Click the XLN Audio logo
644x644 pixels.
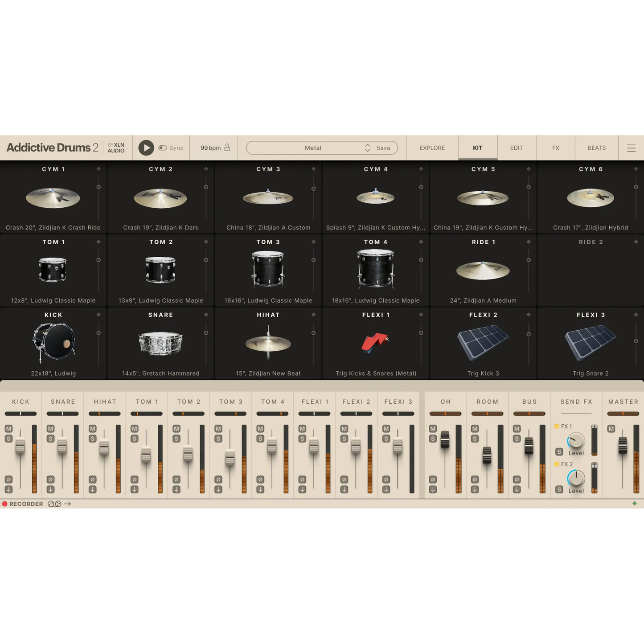(116, 148)
